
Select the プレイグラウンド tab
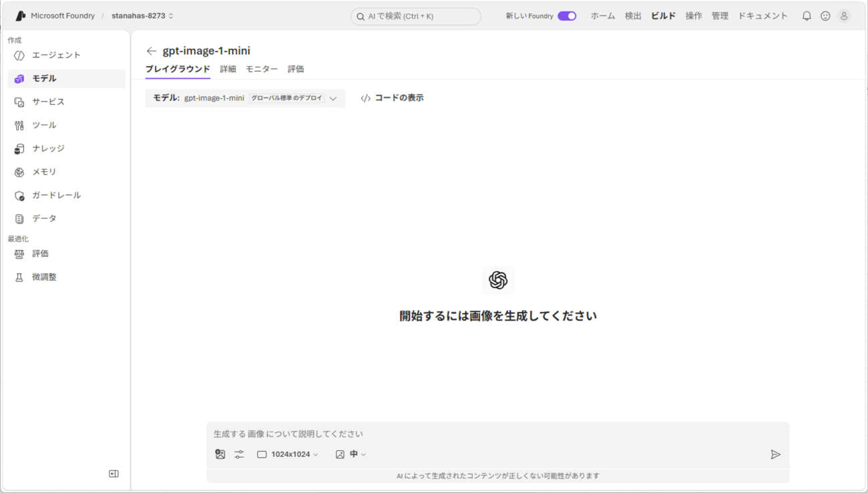pyautogui.click(x=178, y=69)
